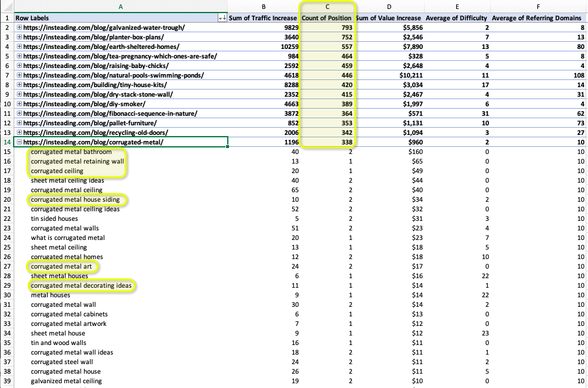Select row 14 header

(7, 142)
